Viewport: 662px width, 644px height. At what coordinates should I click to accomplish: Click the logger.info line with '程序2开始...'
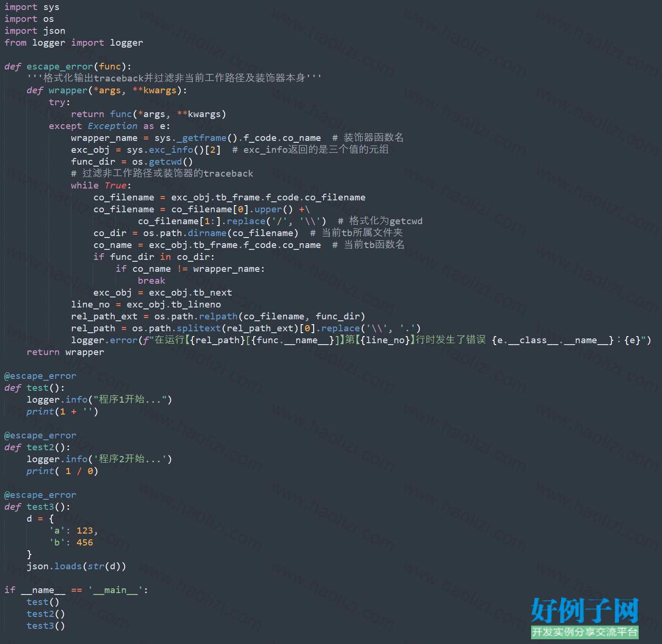(x=99, y=459)
